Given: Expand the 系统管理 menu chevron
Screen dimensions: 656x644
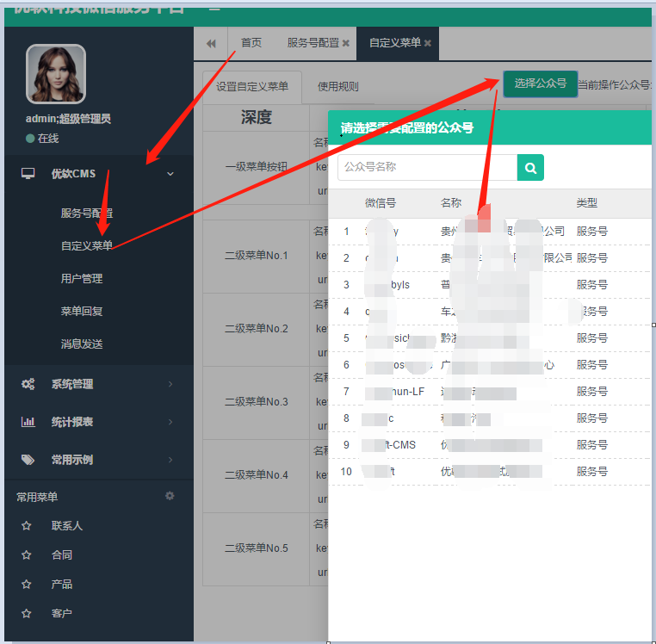Looking at the screenshot, I should 170,384.
